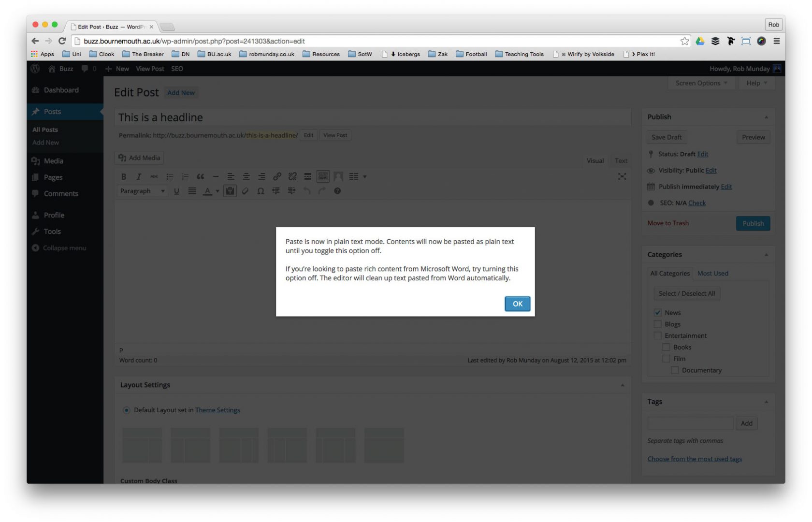Image resolution: width=812 pixels, height=522 pixels.
Task: Collapse the Tags panel
Action: (x=766, y=402)
